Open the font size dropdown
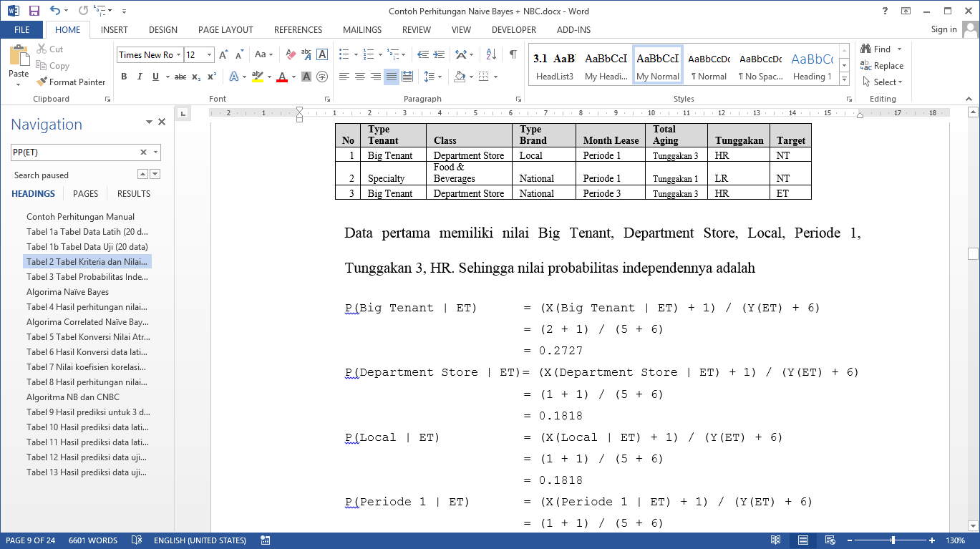 point(209,55)
